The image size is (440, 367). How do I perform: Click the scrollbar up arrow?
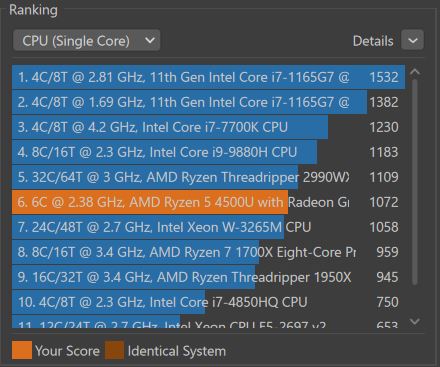415,72
